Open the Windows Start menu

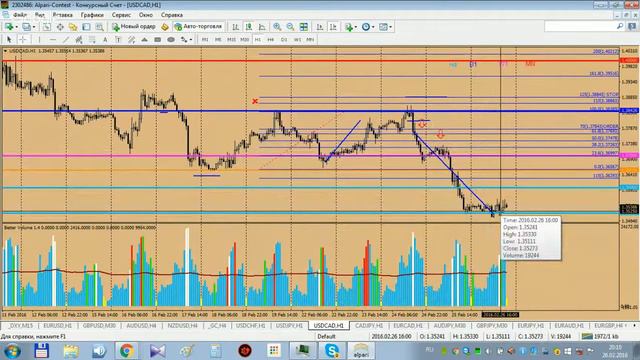click(12, 351)
